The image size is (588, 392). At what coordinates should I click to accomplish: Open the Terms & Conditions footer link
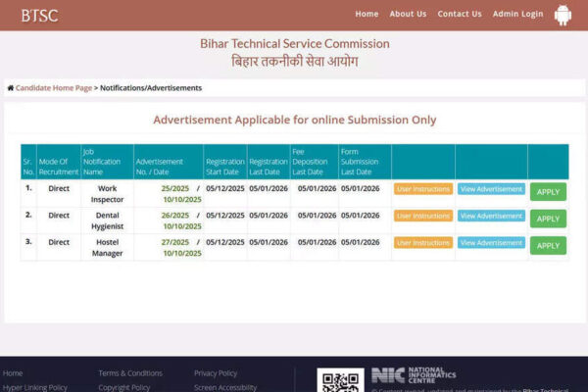130,373
